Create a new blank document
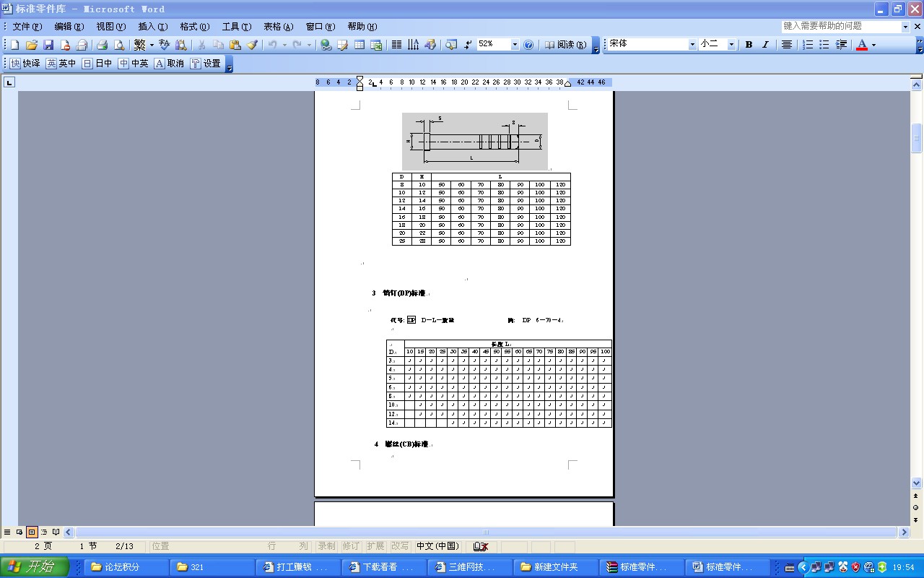The image size is (924, 578). [14, 45]
